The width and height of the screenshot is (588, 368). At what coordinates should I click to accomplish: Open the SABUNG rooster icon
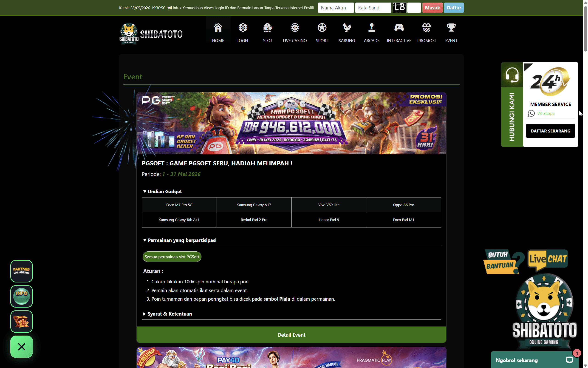click(x=347, y=28)
